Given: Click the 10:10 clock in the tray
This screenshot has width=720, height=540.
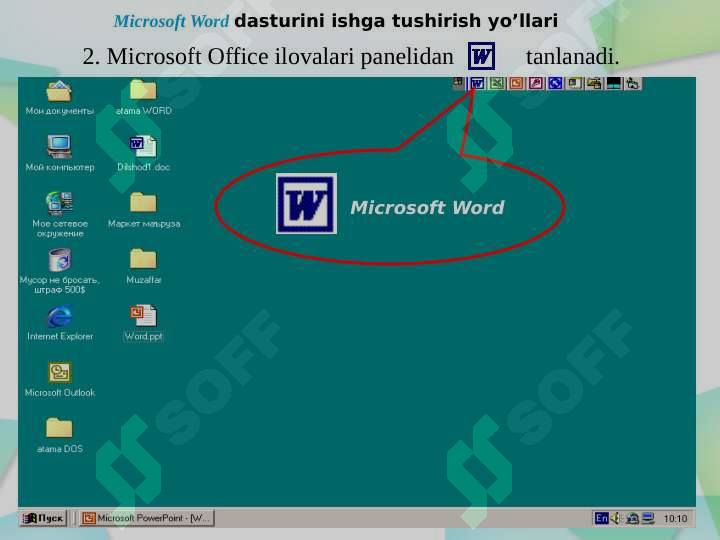Looking at the screenshot, I should (675, 519).
